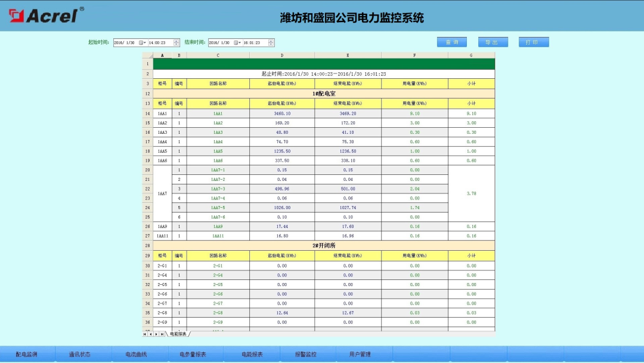Select the 电能报表 sheet tab

[x=178, y=334]
